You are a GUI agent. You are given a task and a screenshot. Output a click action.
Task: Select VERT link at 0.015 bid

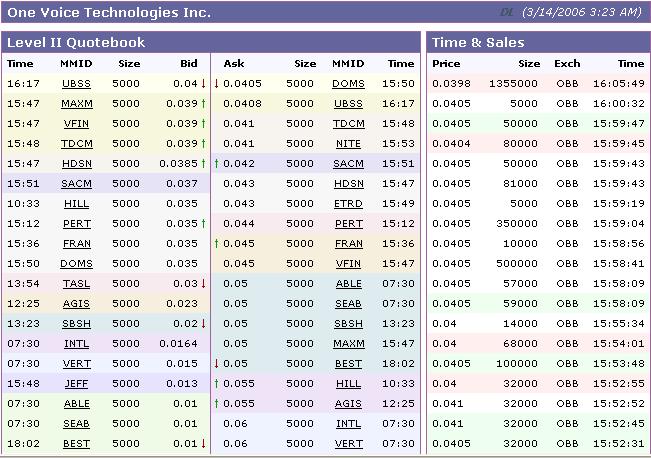(77, 363)
